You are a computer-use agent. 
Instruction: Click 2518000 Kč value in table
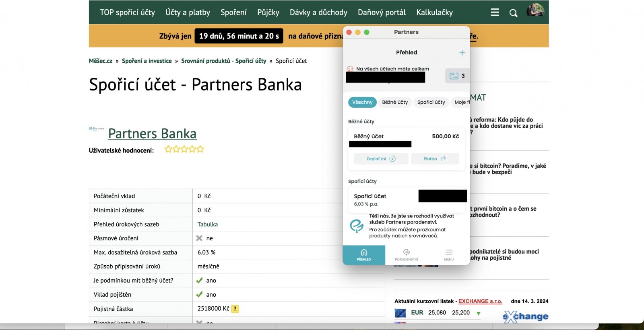[x=213, y=309]
